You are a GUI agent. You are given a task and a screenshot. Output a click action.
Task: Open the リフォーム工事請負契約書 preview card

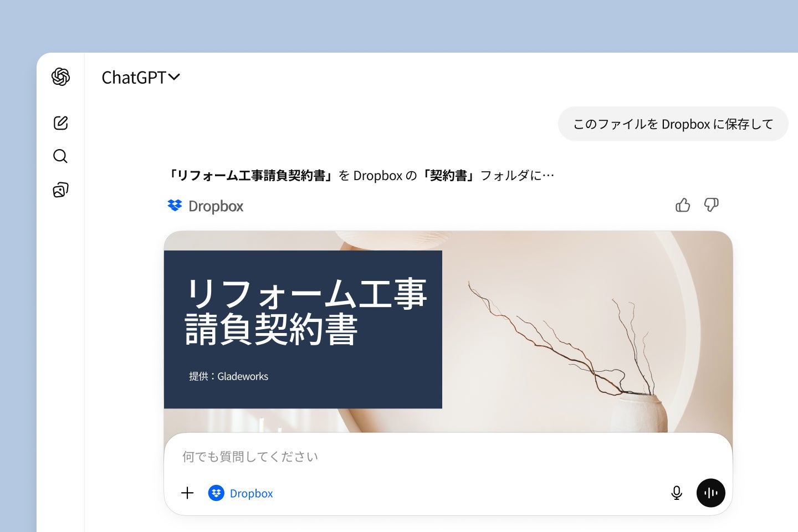click(x=448, y=331)
